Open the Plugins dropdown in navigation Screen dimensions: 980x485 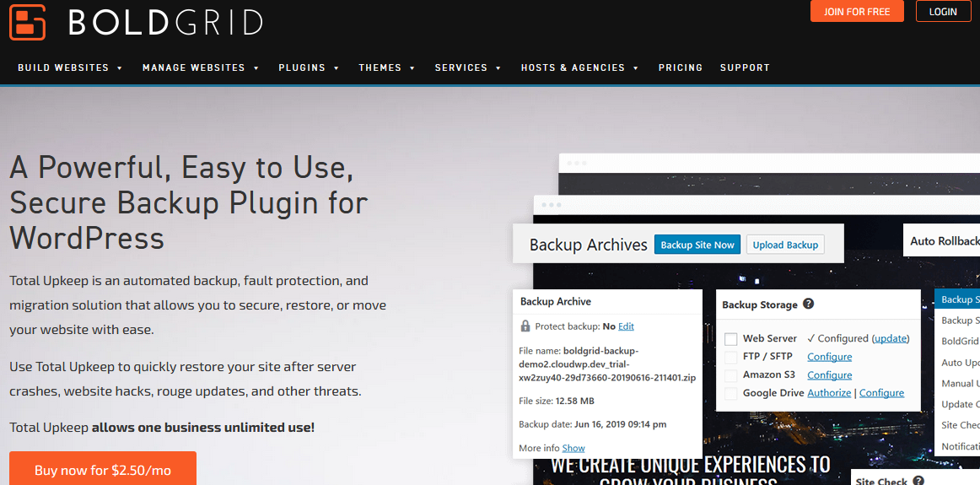pos(309,67)
